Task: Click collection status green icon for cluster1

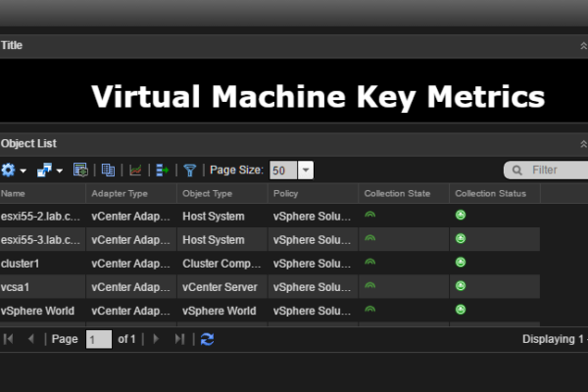Action: 461,263
